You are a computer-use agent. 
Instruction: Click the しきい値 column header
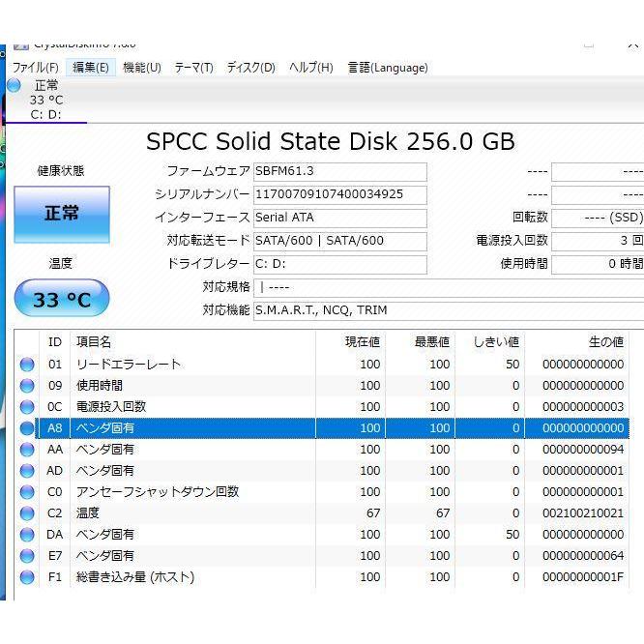click(490, 341)
